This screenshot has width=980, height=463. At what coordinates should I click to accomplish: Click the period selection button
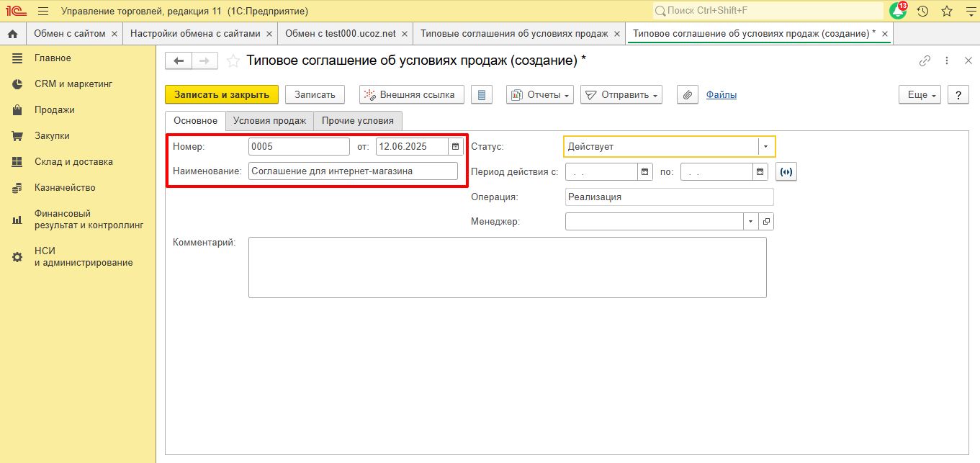click(786, 172)
